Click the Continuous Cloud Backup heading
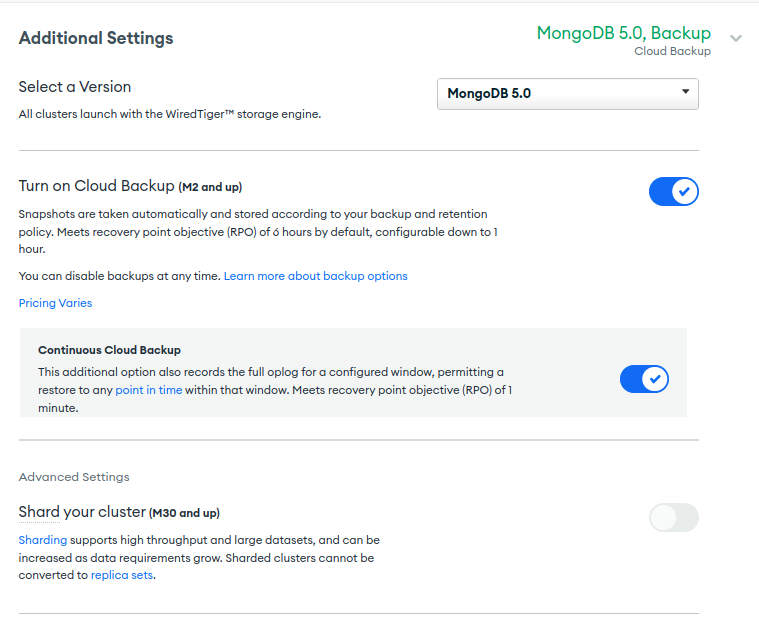The width and height of the screenshot is (759, 619). [x=109, y=350]
